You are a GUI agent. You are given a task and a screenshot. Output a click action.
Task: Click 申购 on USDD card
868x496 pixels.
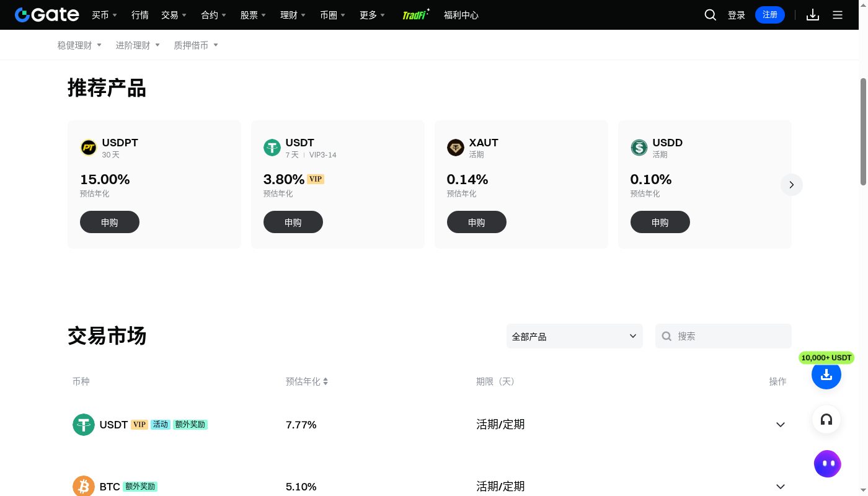click(660, 222)
